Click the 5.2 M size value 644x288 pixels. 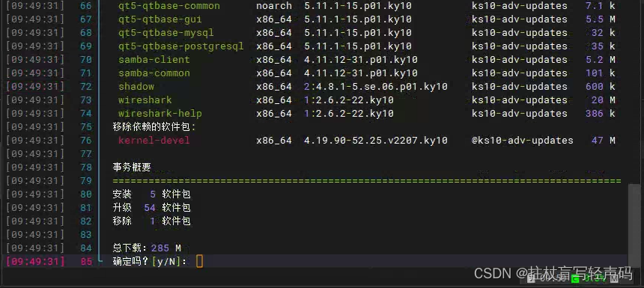click(x=601, y=60)
